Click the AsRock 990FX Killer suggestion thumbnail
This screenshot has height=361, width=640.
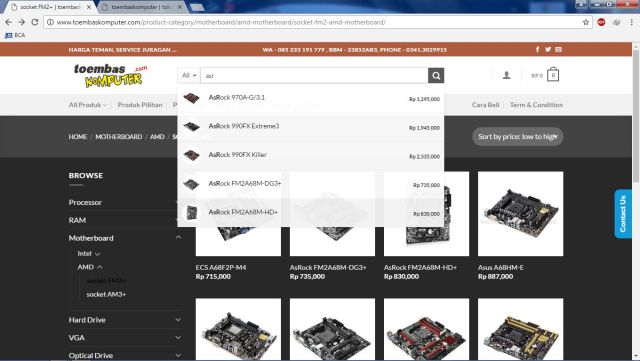[191, 155]
